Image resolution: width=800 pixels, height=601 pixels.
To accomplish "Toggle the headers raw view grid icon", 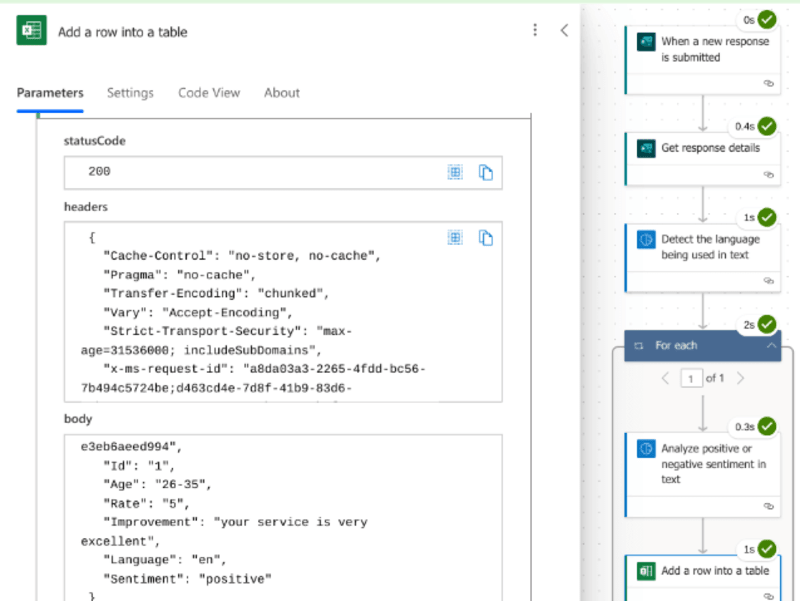I will click(x=455, y=238).
